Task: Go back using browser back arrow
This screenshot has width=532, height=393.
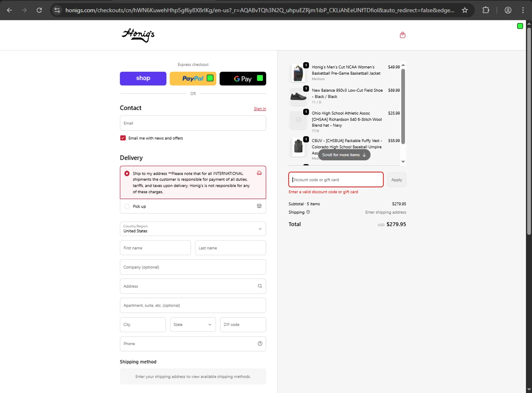Action: (10, 10)
